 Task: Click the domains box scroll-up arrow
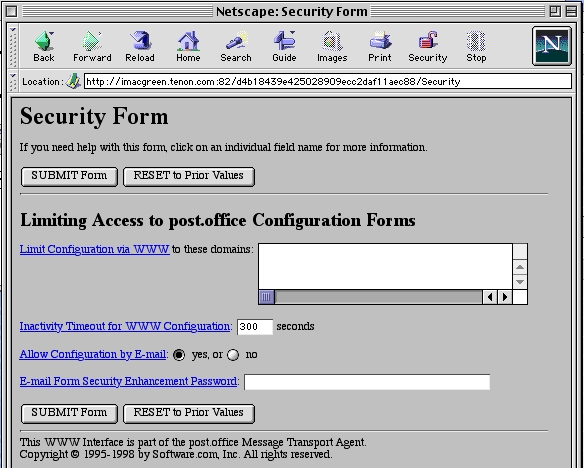tap(520, 267)
